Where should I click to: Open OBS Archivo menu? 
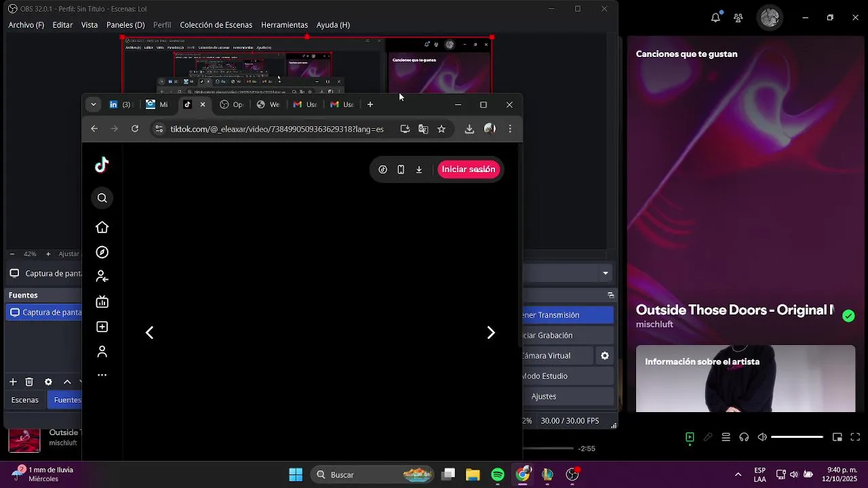(26, 24)
